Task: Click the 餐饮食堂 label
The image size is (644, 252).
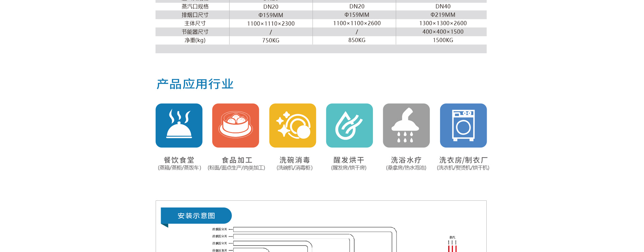Action: (179, 160)
